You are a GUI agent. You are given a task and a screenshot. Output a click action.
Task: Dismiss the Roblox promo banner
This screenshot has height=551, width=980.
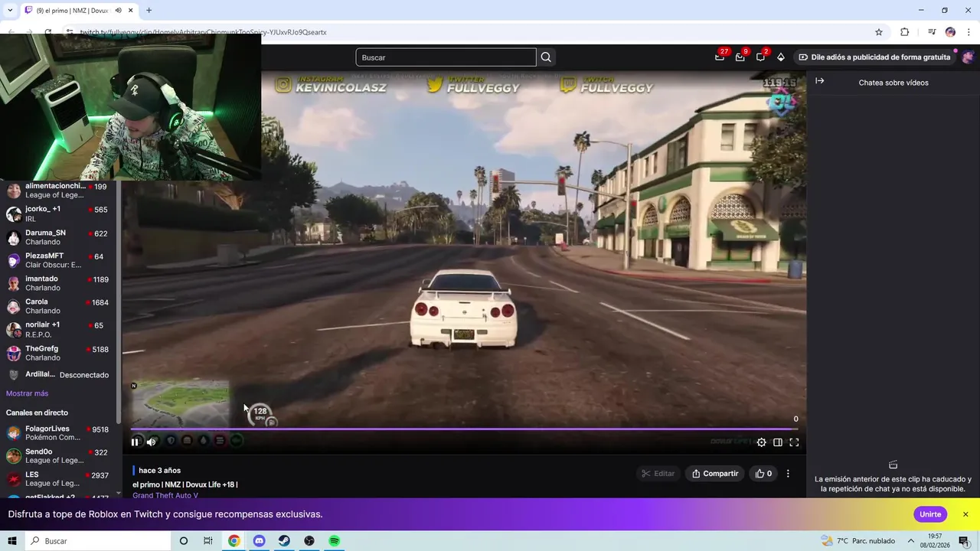click(x=965, y=514)
